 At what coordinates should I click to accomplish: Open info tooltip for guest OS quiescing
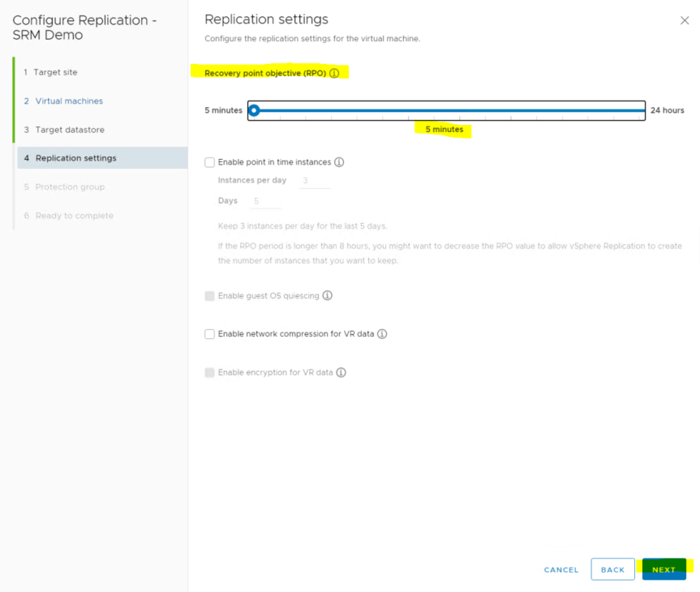(328, 296)
